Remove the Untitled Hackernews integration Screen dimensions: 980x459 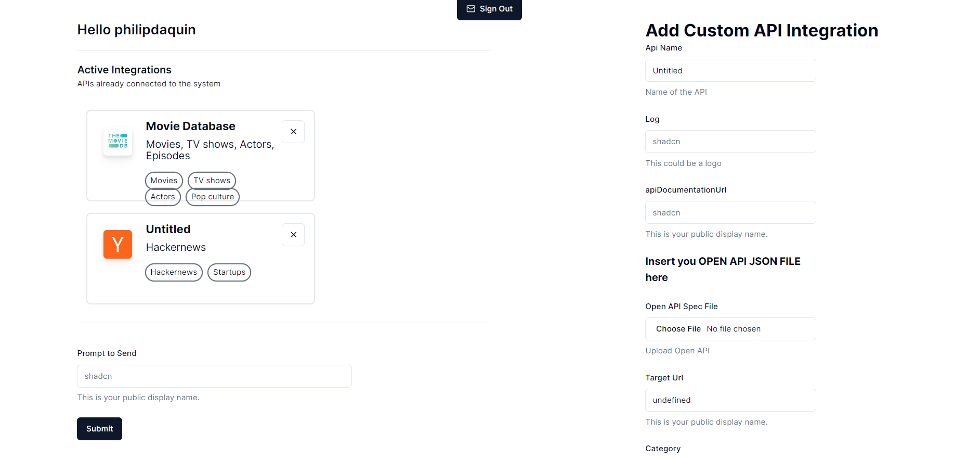[293, 235]
